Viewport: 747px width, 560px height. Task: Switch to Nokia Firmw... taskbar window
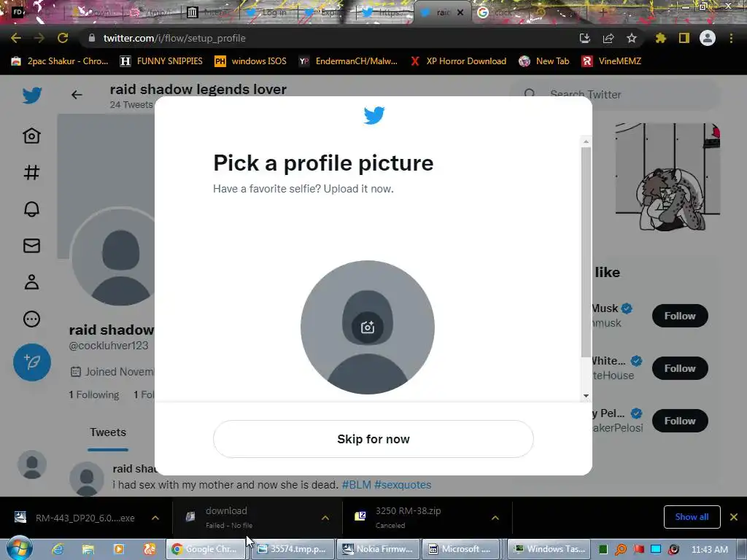(379, 549)
